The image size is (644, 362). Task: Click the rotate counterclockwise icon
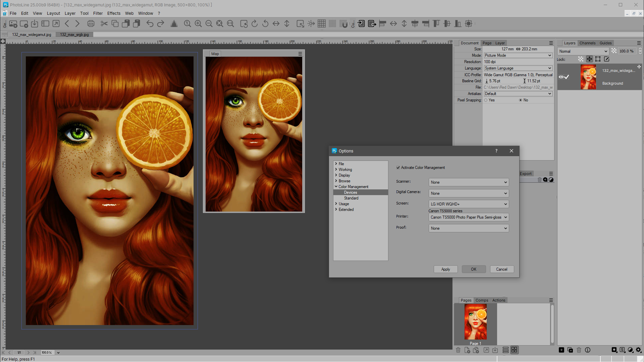(x=265, y=24)
